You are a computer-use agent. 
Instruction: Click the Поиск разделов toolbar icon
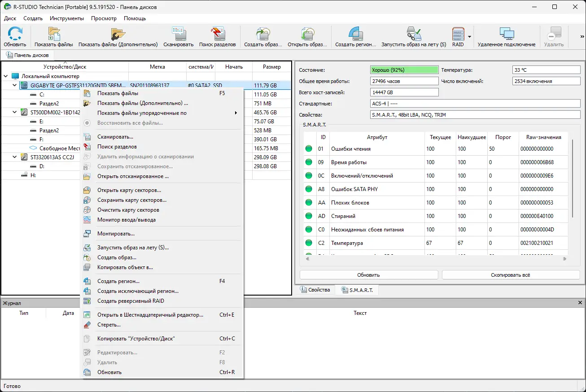tap(218, 36)
